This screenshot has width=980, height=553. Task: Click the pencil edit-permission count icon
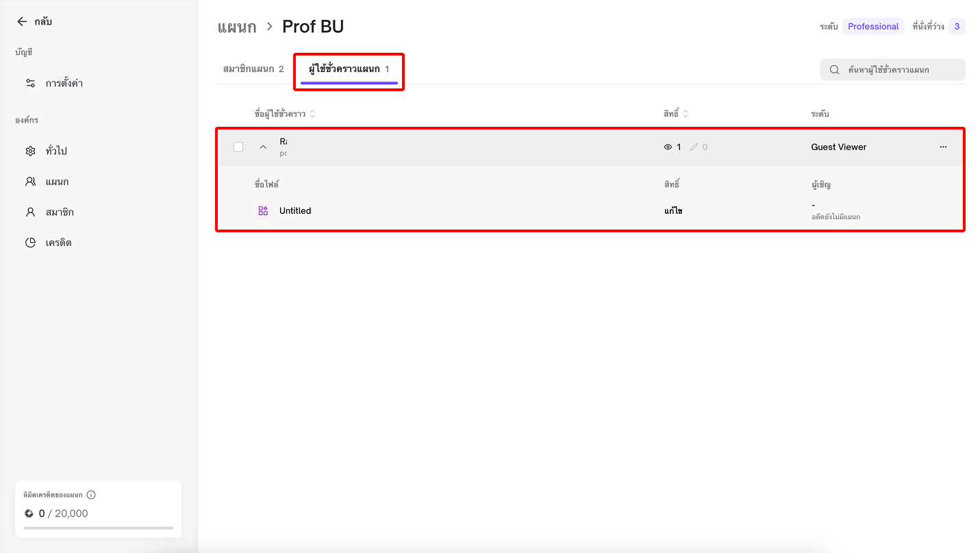[x=694, y=147]
